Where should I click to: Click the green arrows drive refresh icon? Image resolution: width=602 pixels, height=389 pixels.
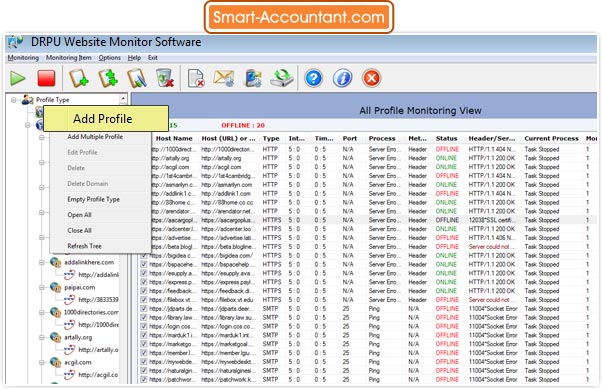click(282, 78)
